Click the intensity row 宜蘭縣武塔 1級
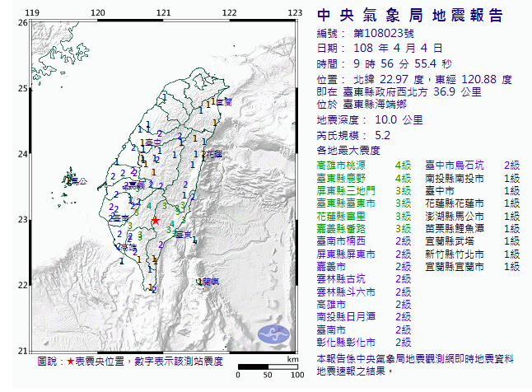 (x=473, y=241)
